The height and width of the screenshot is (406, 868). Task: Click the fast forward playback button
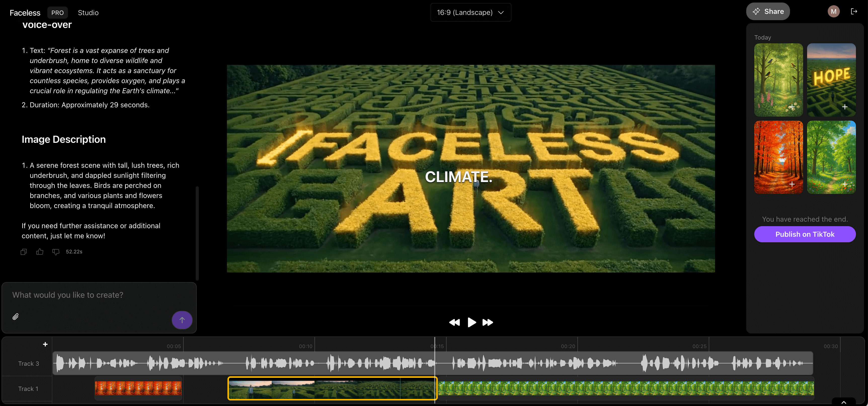(488, 322)
